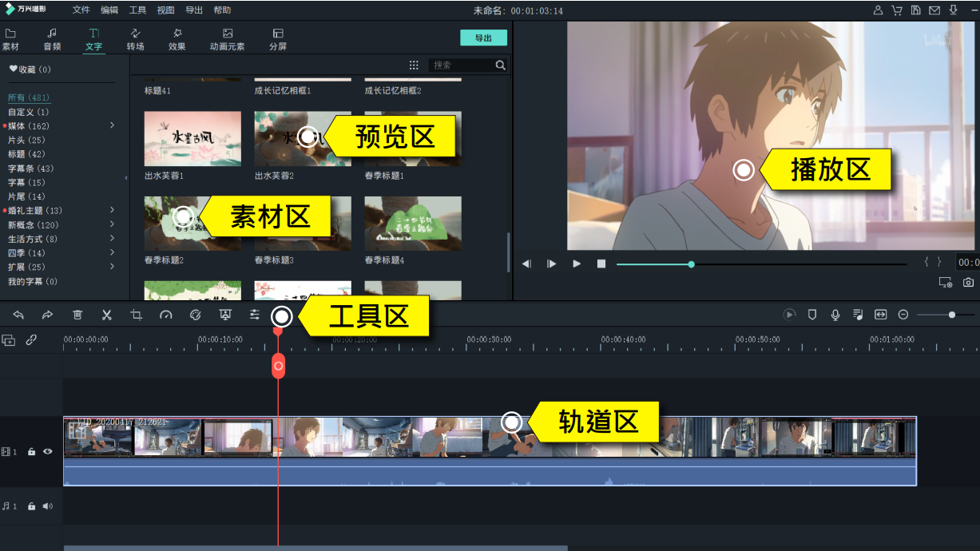Open the 文件 menu
Viewport: 980px width, 551px height.
(81, 10)
